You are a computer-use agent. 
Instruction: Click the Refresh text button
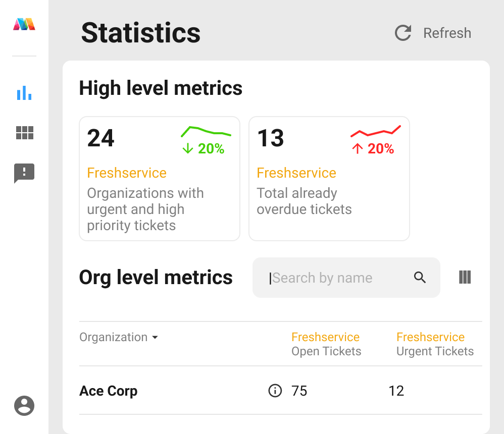[447, 33]
